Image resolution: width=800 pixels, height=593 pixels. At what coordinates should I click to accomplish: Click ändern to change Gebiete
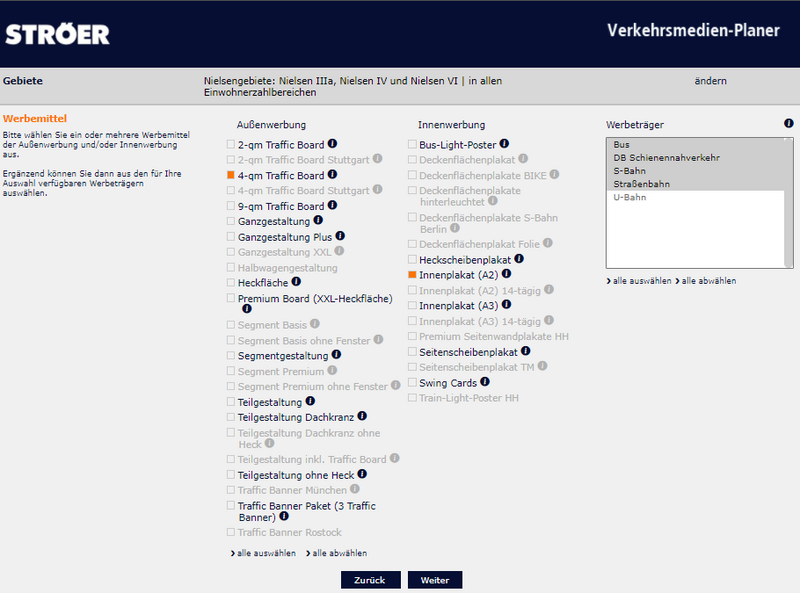coord(710,81)
